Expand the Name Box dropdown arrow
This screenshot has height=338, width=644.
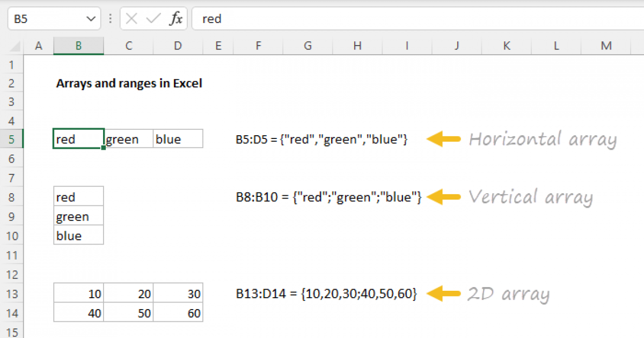click(x=90, y=19)
